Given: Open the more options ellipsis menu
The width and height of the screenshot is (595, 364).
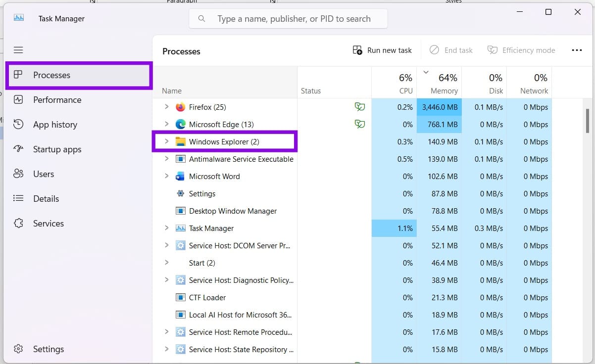Looking at the screenshot, I should pyautogui.click(x=577, y=50).
